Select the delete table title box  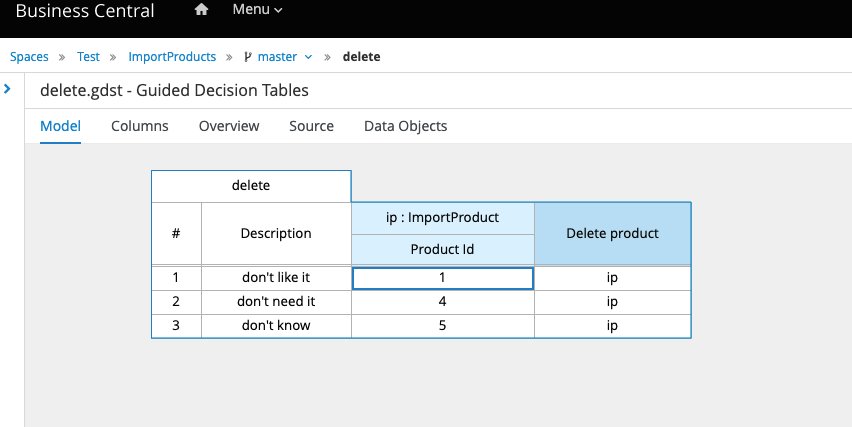pyautogui.click(x=251, y=185)
